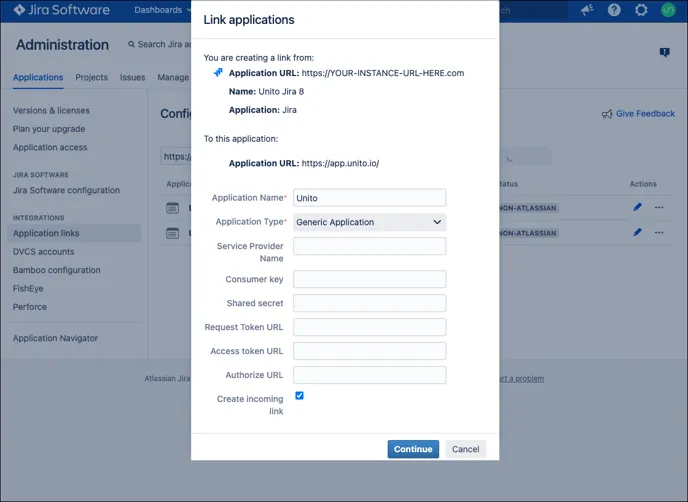Switch to the Projects tab
The height and width of the screenshot is (502, 688).
click(x=91, y=77)
